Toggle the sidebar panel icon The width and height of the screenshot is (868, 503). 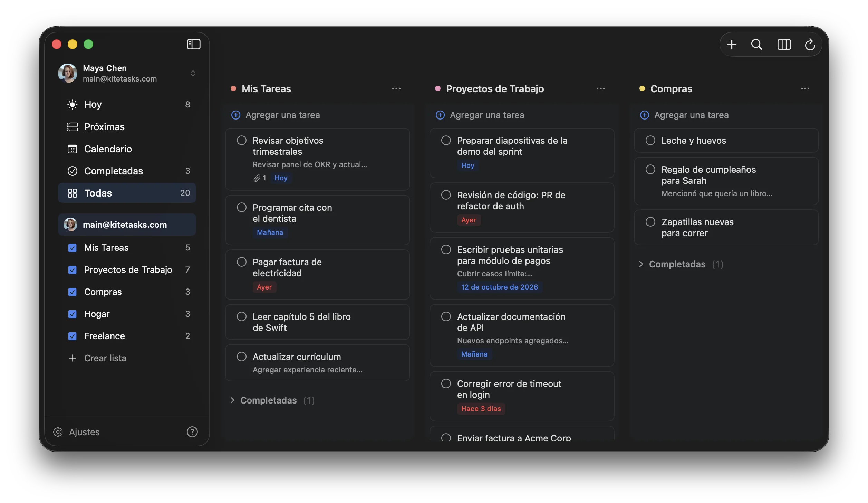(x=193, y=44)
